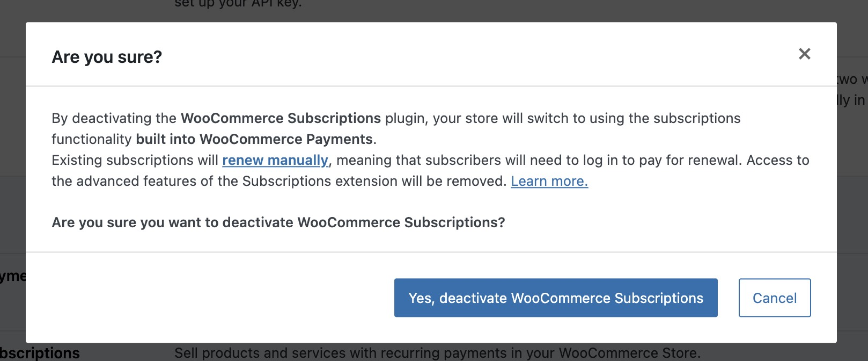
Task: Select the deactivation confirmation question text
Action: pos(277,222)
